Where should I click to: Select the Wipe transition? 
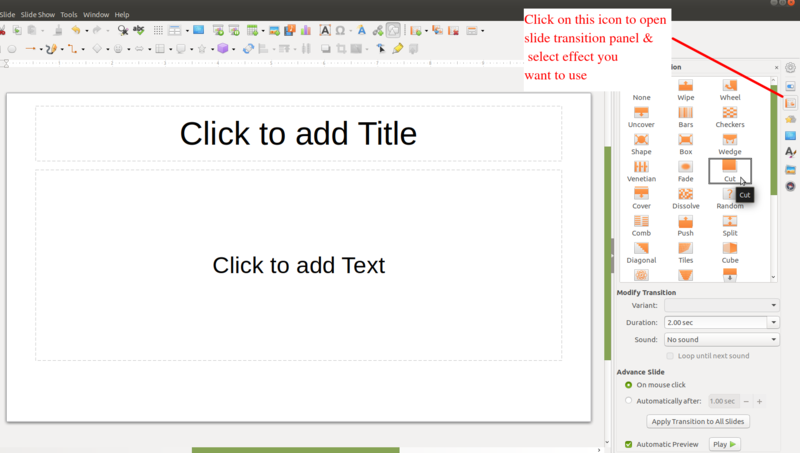pos(686,90)
